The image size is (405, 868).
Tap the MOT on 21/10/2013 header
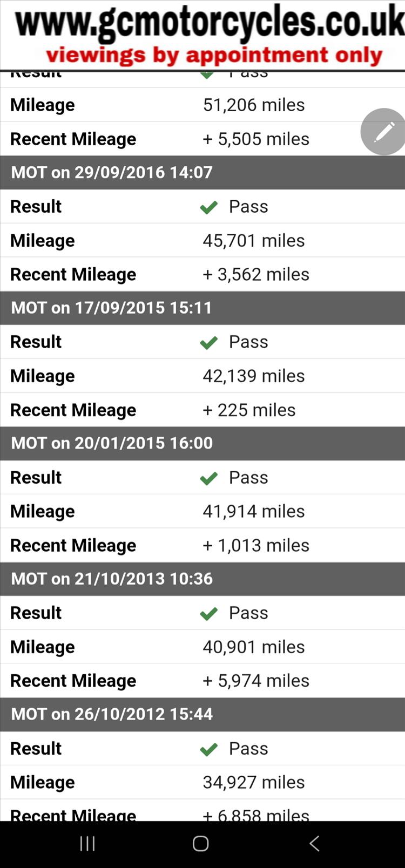coord(112,579)
